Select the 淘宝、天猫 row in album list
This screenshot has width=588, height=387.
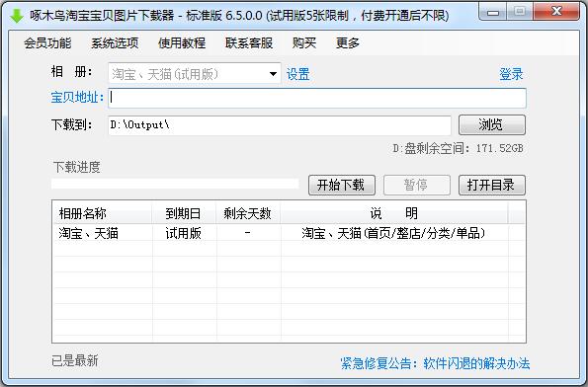289,233
